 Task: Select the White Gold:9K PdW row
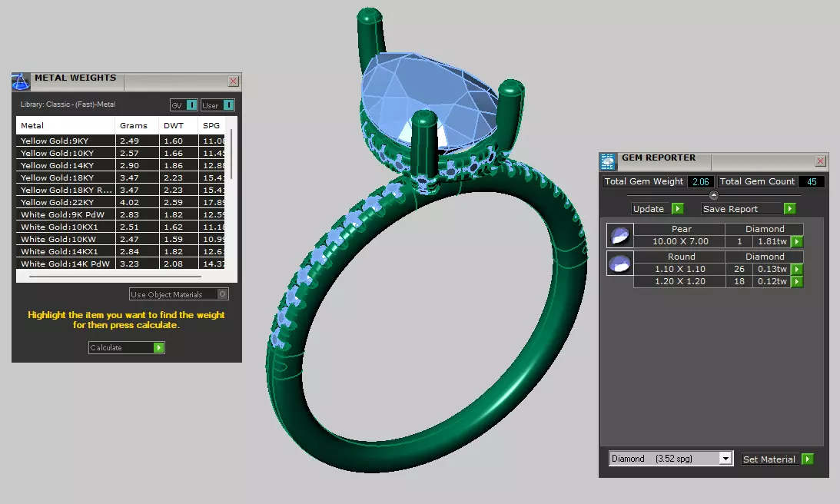(121, 215)
